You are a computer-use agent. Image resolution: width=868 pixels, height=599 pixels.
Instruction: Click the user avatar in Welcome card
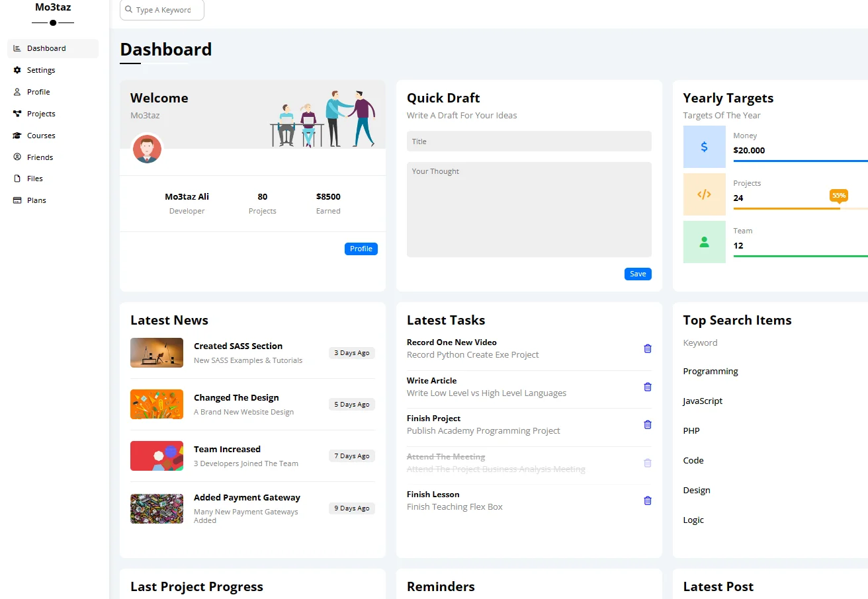[x=147, y=149]
